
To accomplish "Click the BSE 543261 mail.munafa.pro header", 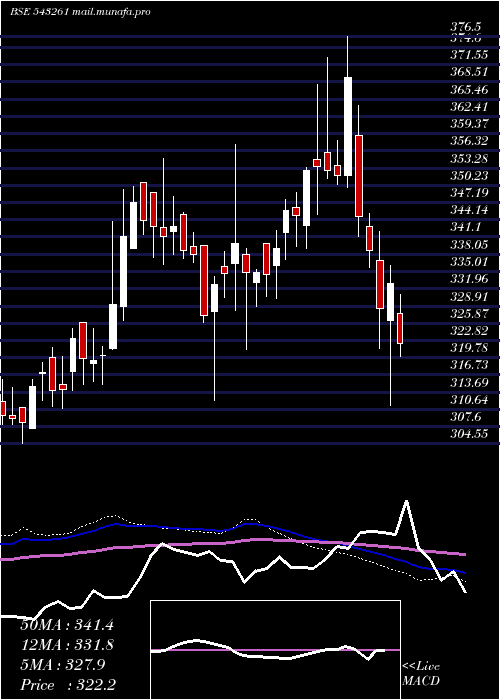I will (80, 12).
